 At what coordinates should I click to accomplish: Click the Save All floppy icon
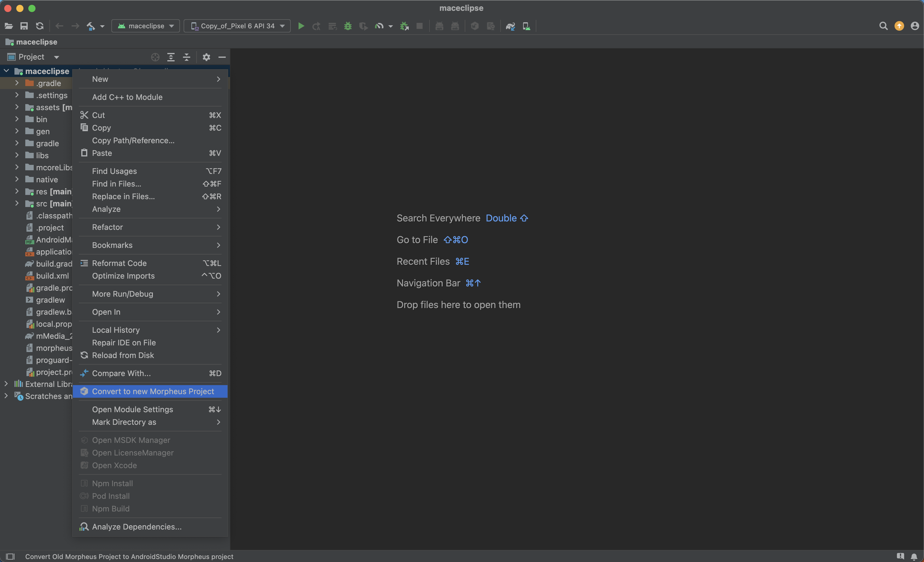tap(24, 26)
